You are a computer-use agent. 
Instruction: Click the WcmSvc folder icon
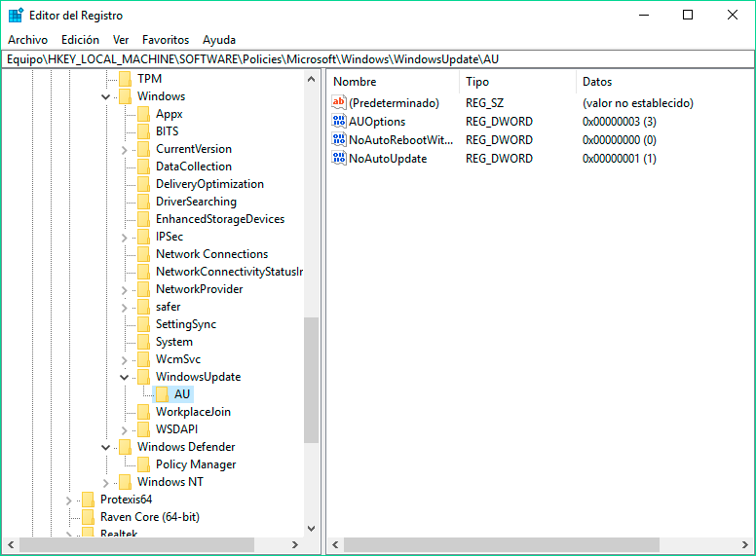tap(143, 359)
